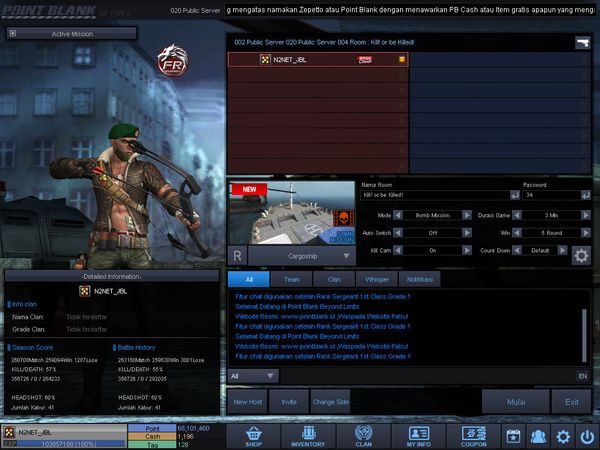Open the INVENTORY icon
The height and width of the screenshot is (450, 600).
[308, 437]
